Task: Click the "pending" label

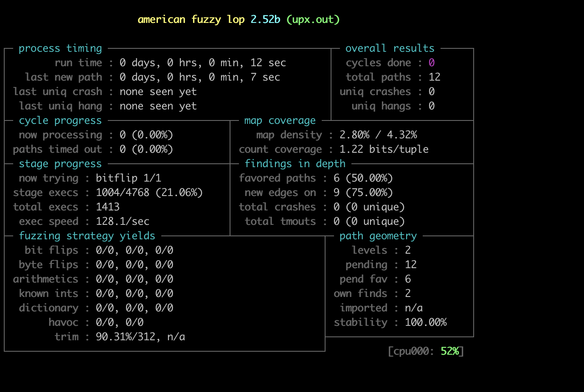Action: click(367, 265)
